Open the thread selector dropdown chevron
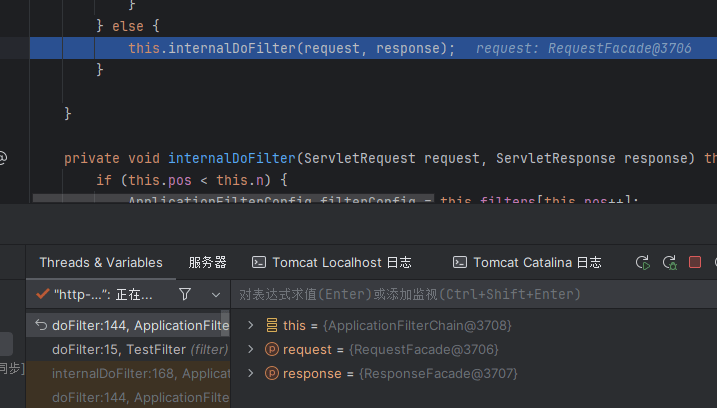The image size is (717, 408). click(x=215, y=295)
